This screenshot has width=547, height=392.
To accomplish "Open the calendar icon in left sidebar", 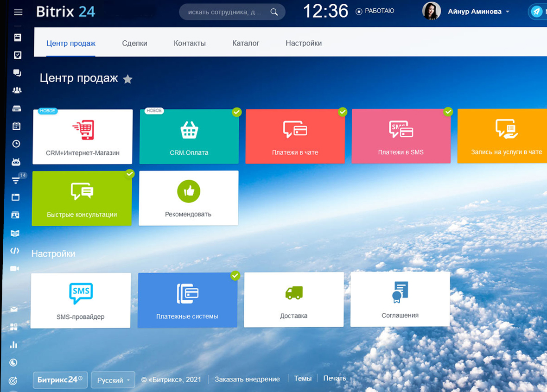I will [16, 126].
